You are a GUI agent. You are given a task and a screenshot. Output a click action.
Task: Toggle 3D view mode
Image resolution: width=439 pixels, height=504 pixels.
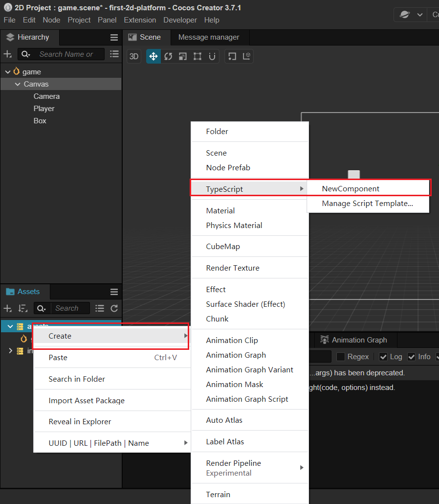(x=134, y=56)
